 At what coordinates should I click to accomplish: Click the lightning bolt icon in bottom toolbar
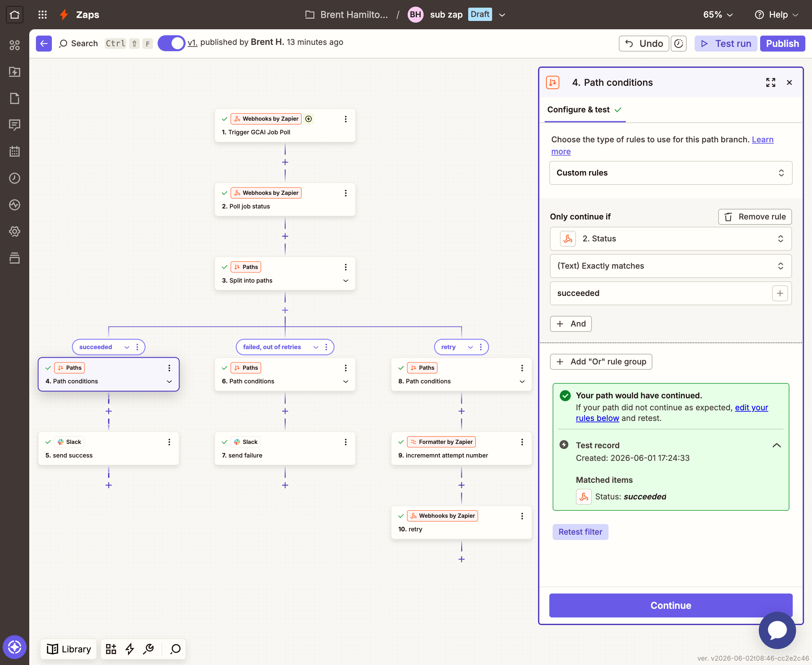pyautogui.click(x=130, y=649)
